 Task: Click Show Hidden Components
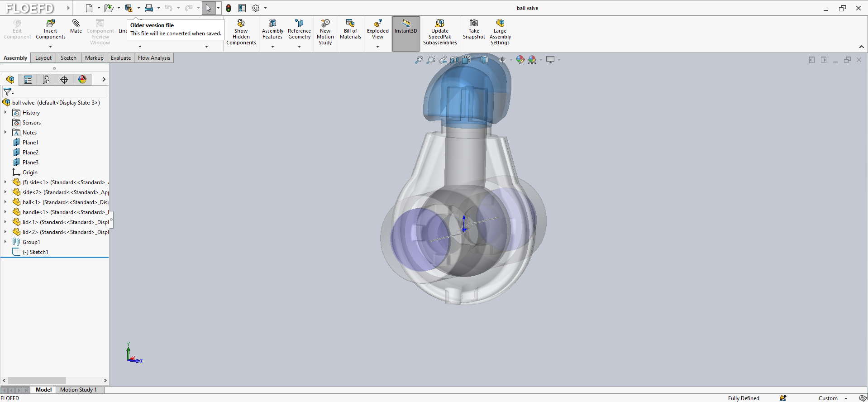[x=241, y=32]
